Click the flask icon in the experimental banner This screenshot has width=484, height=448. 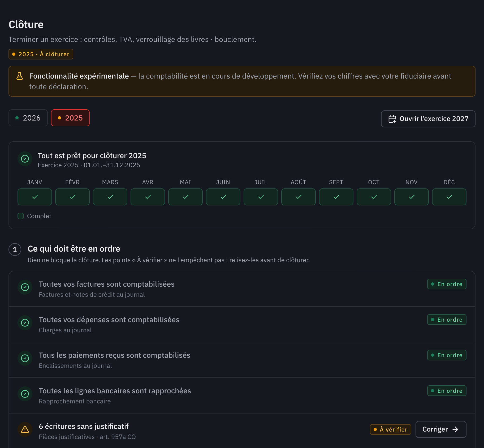tap(20, 76)
